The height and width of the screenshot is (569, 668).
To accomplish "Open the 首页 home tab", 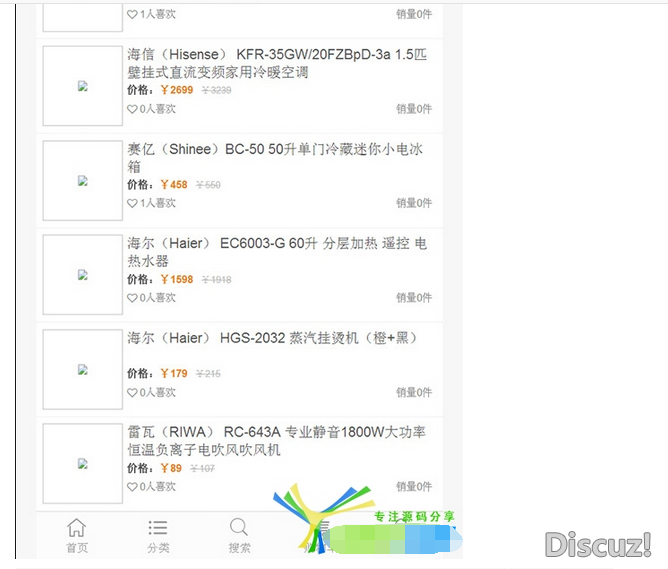I will (x=77, y=535).
